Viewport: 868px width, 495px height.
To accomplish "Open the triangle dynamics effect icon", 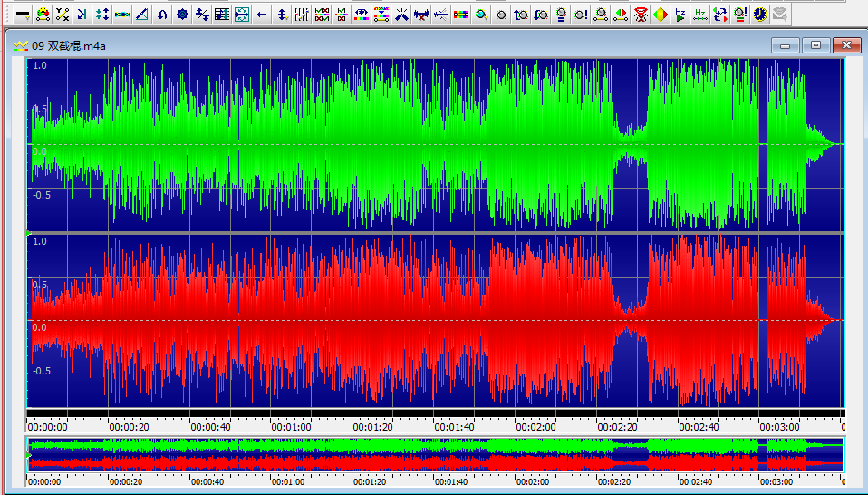I will [x=142, y=15].
